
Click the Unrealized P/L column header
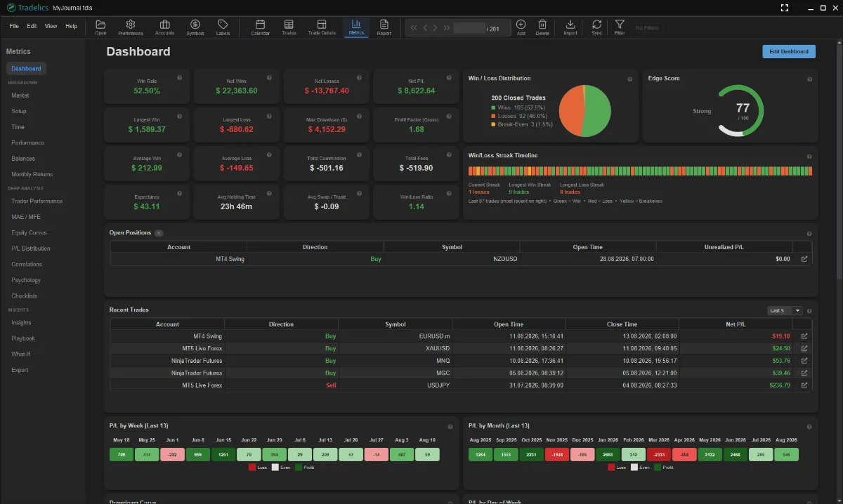[724, 247]
